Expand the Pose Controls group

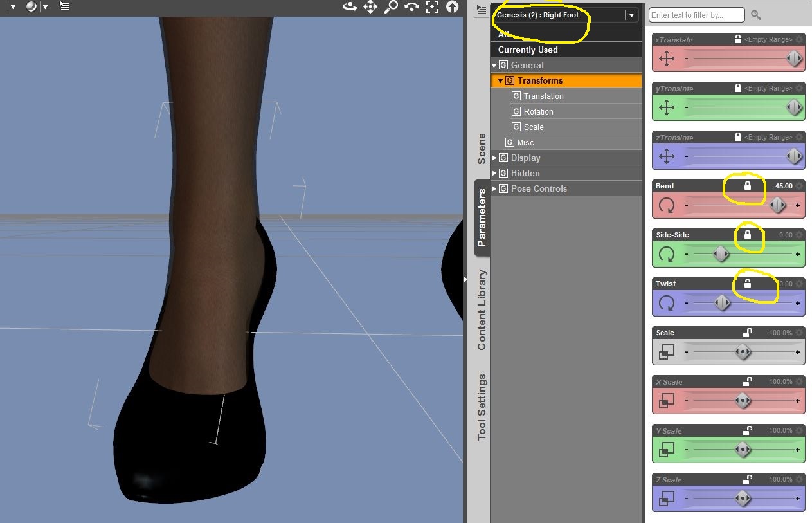pyautogui.click(x=494, y=189)
